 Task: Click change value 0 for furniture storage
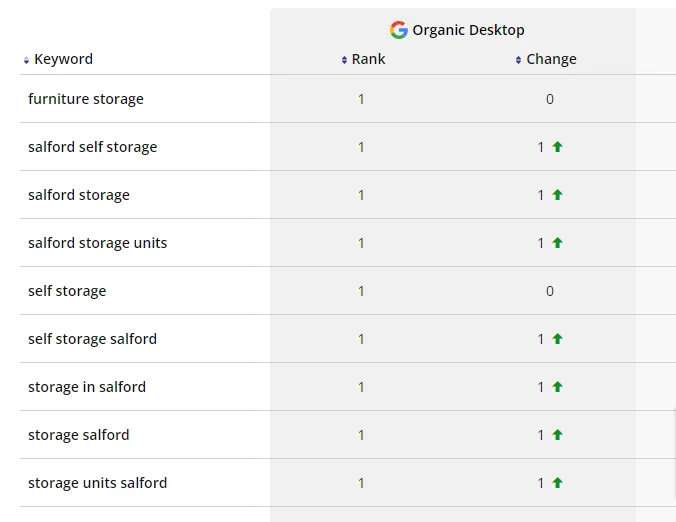[x=550, y=99]
